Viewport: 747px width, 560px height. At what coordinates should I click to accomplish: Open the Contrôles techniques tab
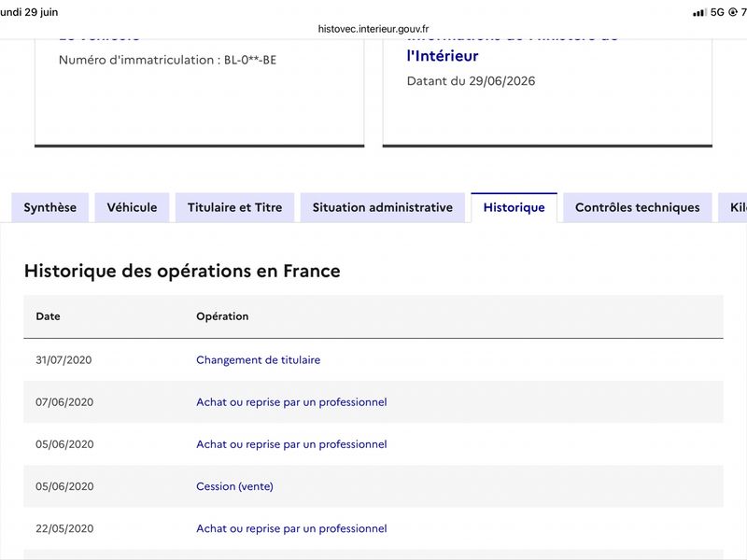click(638, 207)
